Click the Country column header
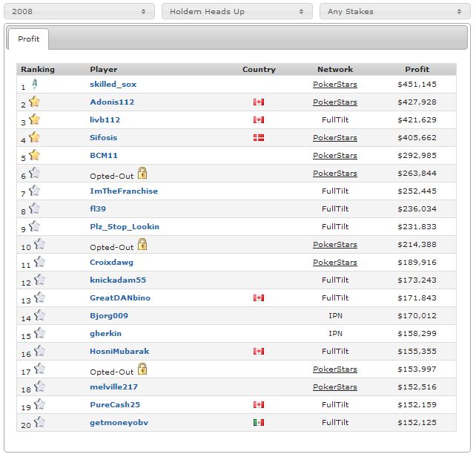This screenshot has height=454, width=476. pos(259,70)
